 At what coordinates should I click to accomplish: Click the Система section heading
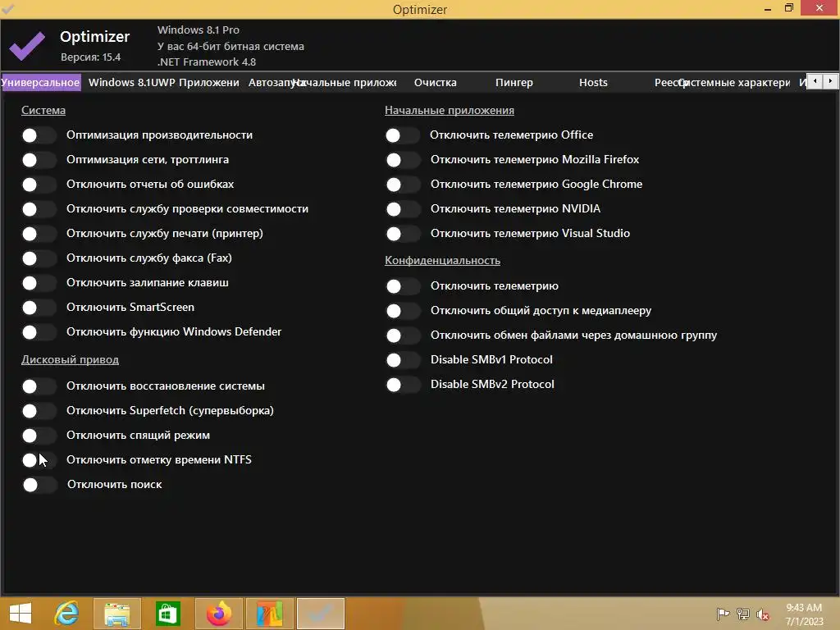tap(43, 111)
